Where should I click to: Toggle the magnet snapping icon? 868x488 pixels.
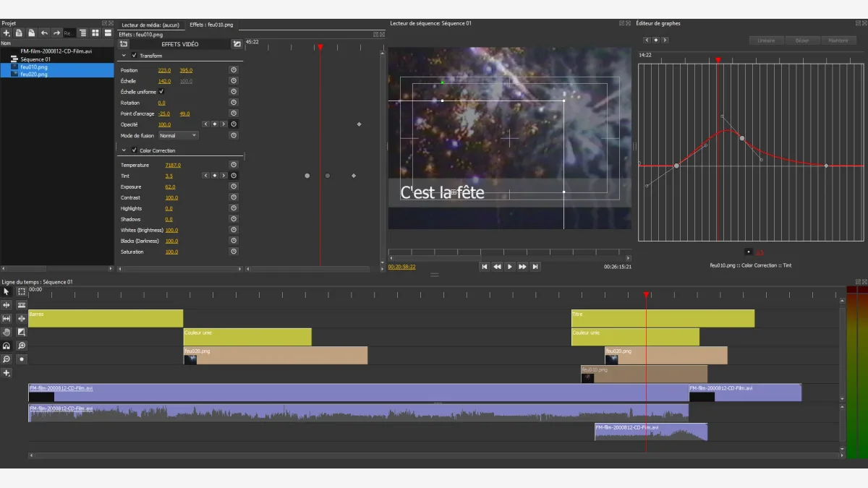tap(7, 346)
